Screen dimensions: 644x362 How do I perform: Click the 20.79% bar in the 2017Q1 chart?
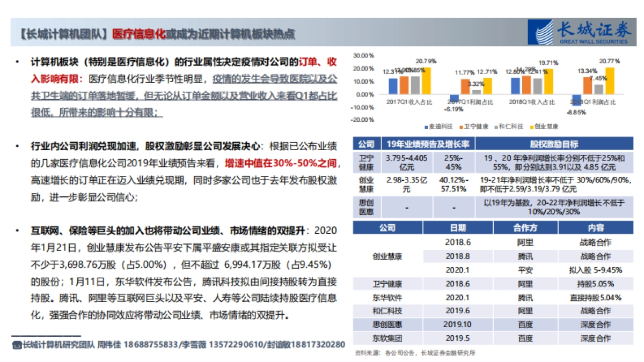(x=427, y=80)
